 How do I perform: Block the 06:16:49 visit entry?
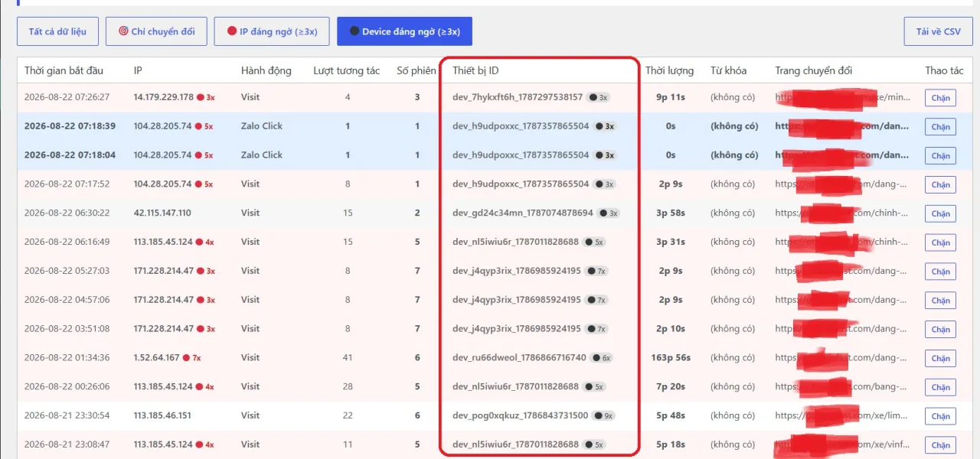(940, 243)
